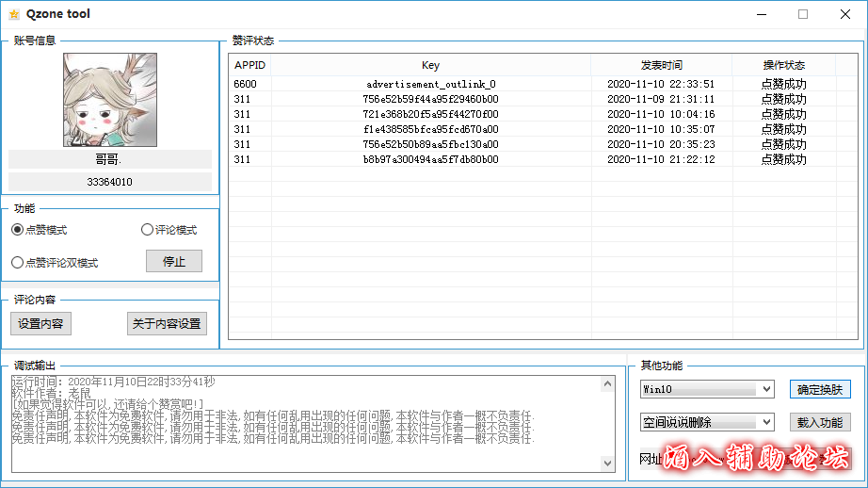Click the 操作状态 column header
This screenshot has width=868, height=488.
tap(783, 65)
